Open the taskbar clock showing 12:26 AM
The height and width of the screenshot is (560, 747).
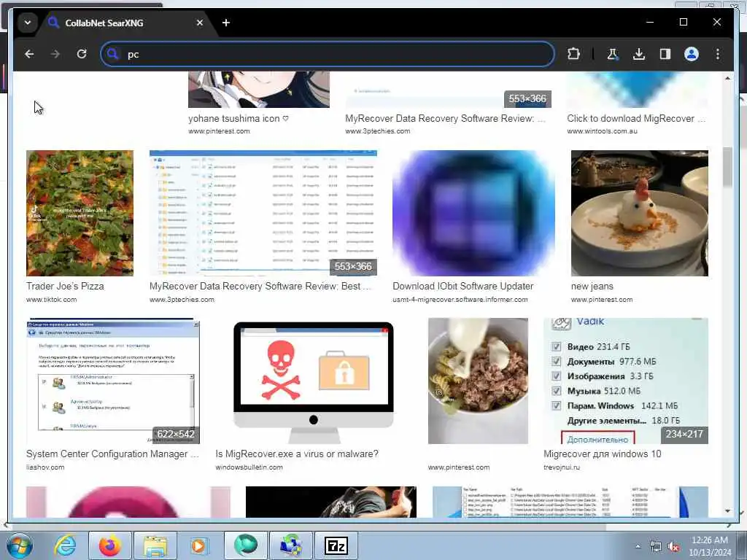tap(709, 546)
